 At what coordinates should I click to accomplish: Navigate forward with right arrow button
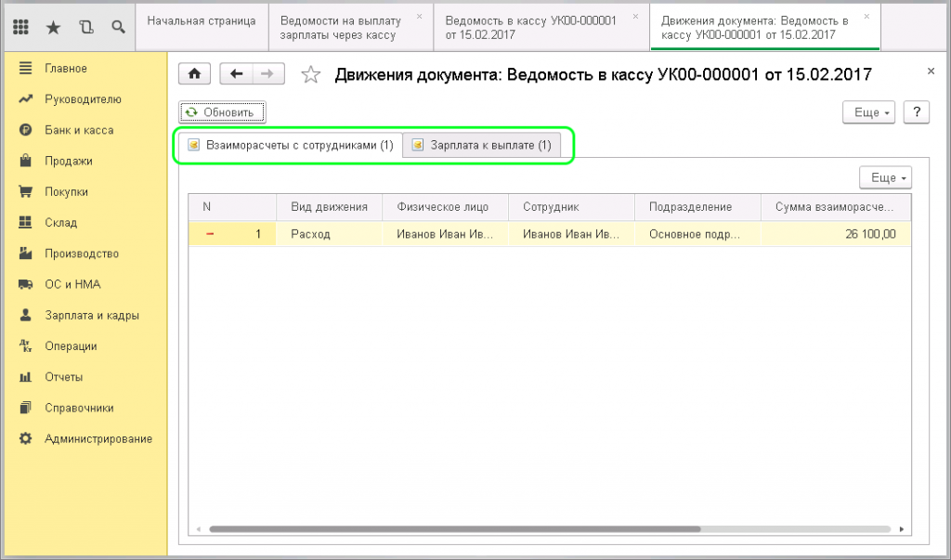click(x=268, y=74)
